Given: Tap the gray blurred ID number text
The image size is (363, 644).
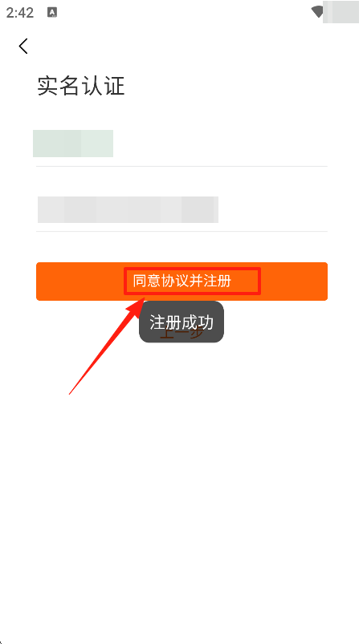Looking at the screenshot, I should tap(128, 209).
